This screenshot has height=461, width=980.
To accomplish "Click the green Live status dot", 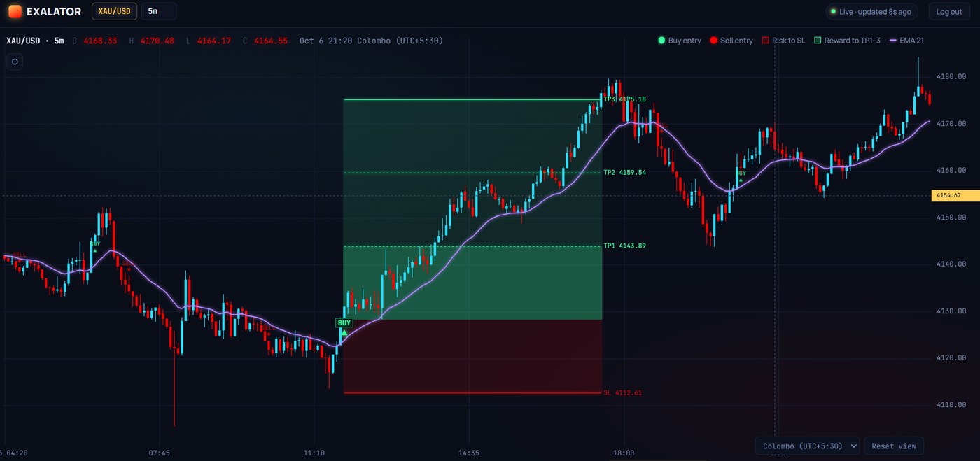I will [833, 12].
